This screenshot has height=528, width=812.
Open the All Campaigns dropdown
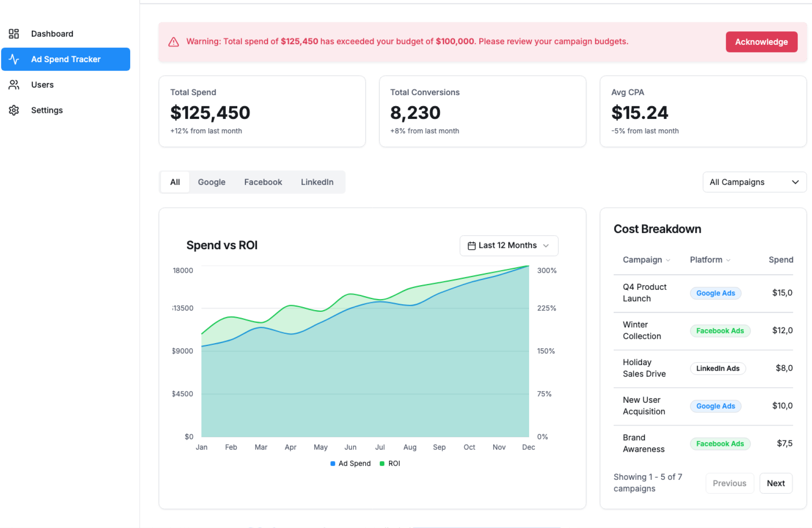754,182
